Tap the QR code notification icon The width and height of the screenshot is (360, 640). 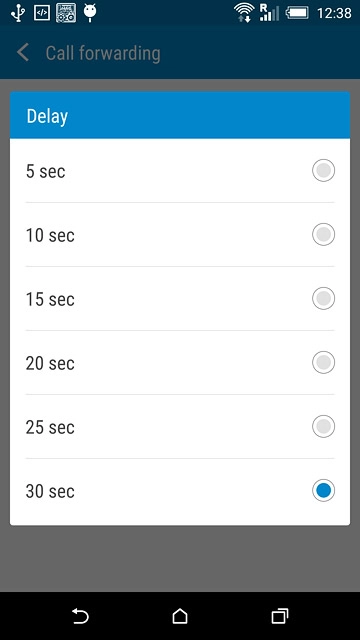click(x=66, y=13)
